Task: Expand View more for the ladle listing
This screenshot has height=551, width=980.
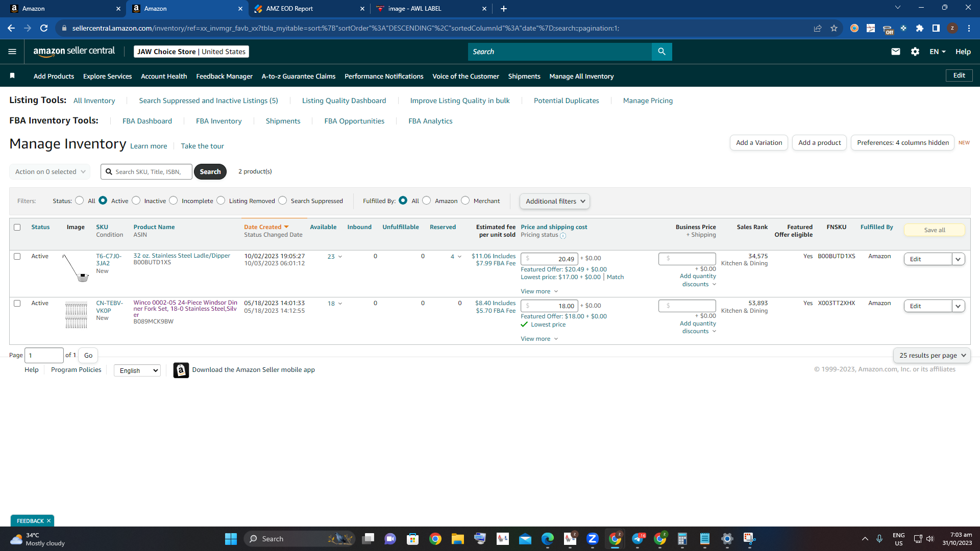Action: [540, 291]
